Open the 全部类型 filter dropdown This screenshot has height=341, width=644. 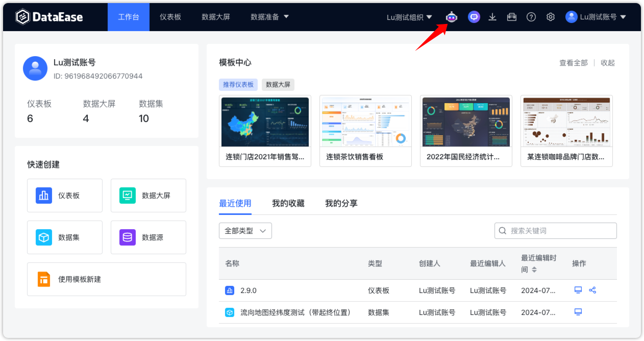[245, 231]
